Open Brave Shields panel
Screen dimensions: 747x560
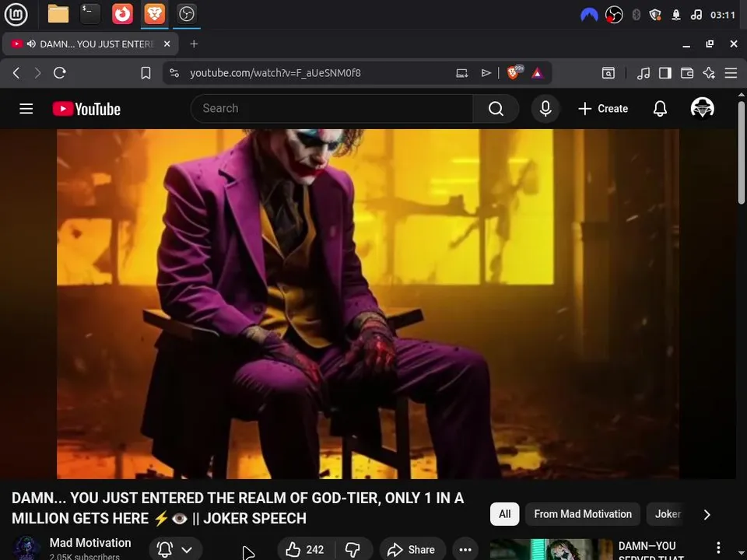click(514, 72)
